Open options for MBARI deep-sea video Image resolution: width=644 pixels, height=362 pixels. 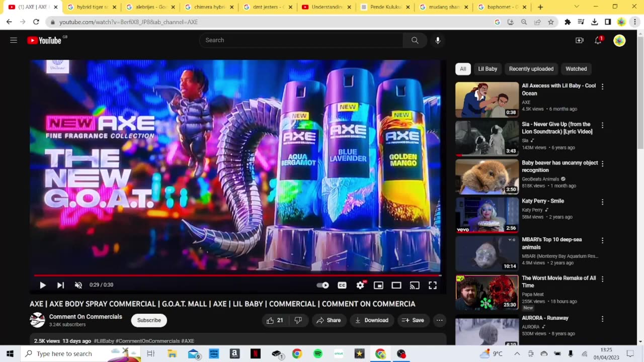click(602, 241)
